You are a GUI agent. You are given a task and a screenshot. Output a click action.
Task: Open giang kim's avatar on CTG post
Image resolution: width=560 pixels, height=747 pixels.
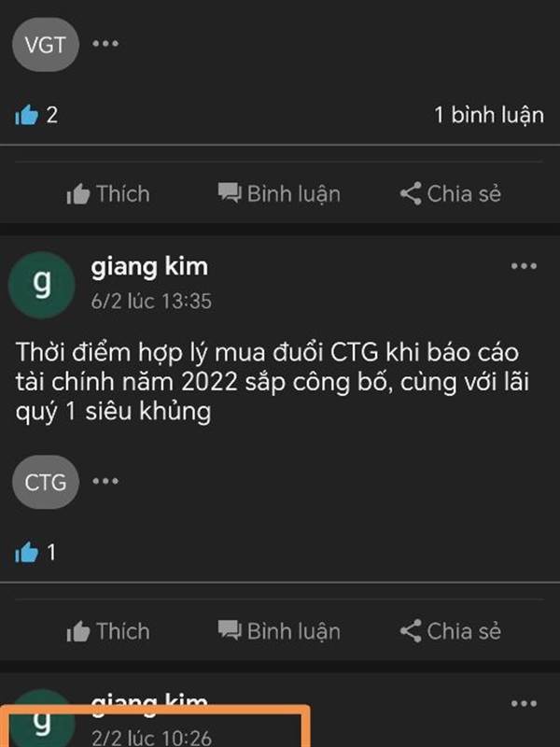42,285
